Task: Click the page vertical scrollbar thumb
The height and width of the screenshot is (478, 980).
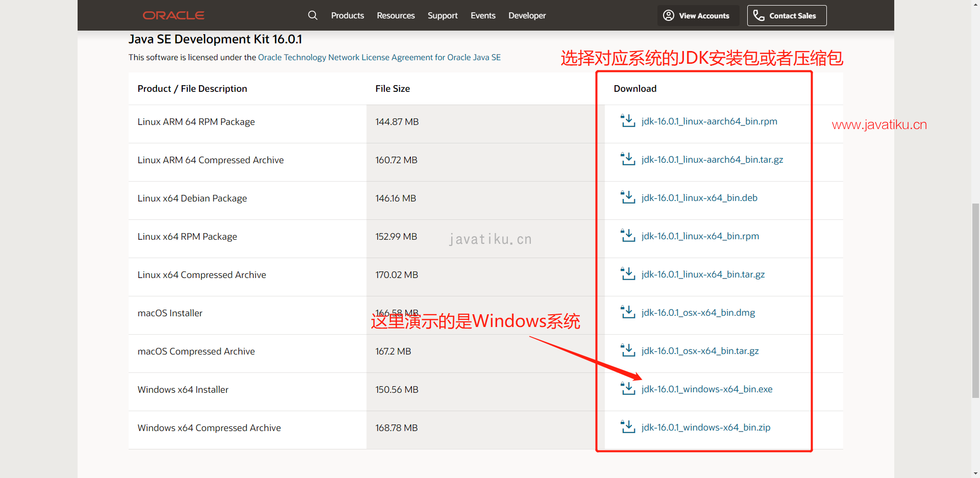Action: (x=975, y=300)
